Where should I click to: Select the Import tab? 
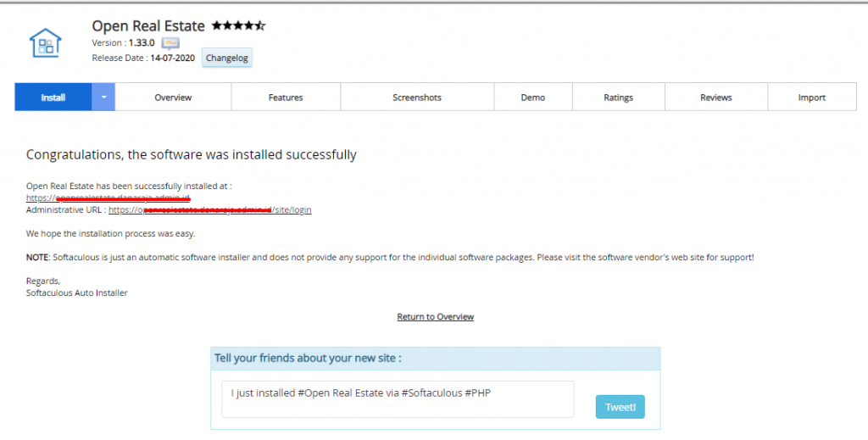(811, 97)
